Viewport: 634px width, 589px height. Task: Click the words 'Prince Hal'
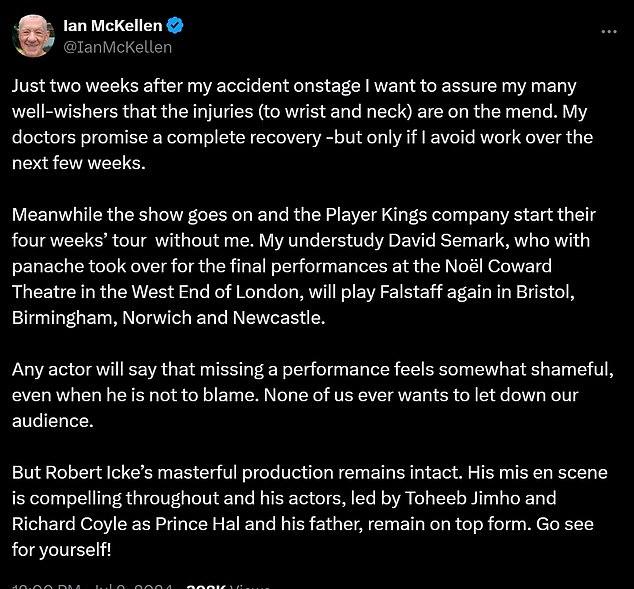point(198,524)
